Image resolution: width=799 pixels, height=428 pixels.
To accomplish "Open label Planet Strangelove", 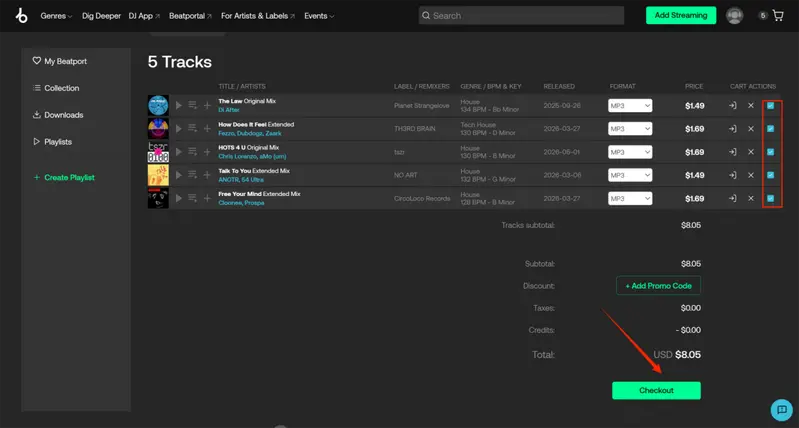I will pyautogui.click(x=422, y=105).
